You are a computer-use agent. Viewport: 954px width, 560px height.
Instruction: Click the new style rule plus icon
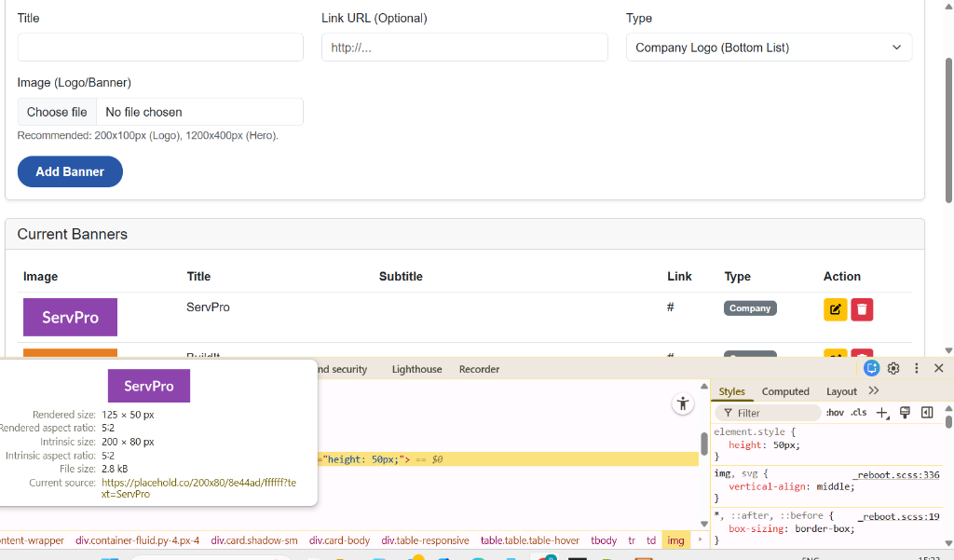click(882, 413)
